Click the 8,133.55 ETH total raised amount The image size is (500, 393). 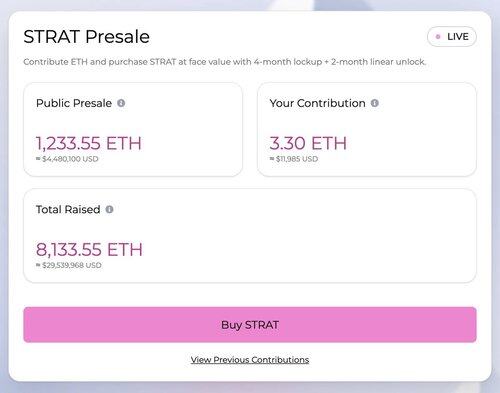point(89,250)
